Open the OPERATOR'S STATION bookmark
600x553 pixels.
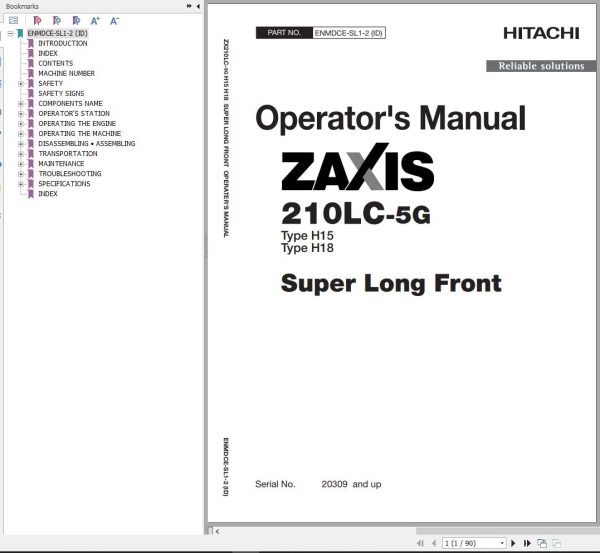pos(74,114)
